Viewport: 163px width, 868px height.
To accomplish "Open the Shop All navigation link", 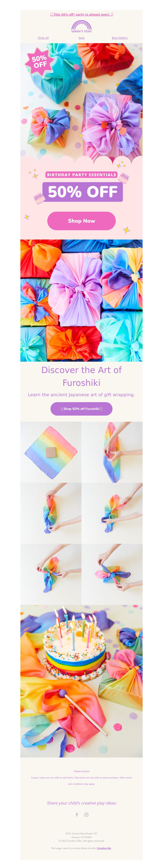I will (43, 38).
